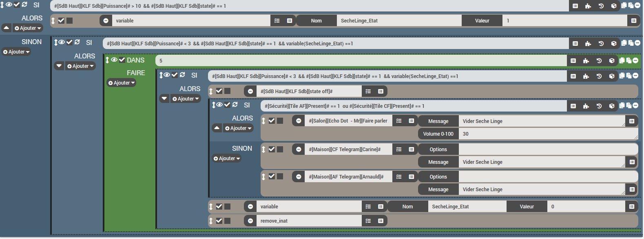This screenshot has width=644, height=239.
Task: Remove the Sécurité Present SI block
Action: (x=635, y=105)
